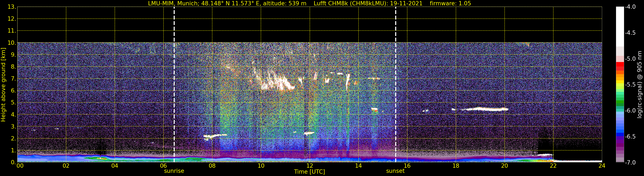Click the time axis tick '18'
The height and width of the screenshot is (176, 644).
(x=456, y=166)
